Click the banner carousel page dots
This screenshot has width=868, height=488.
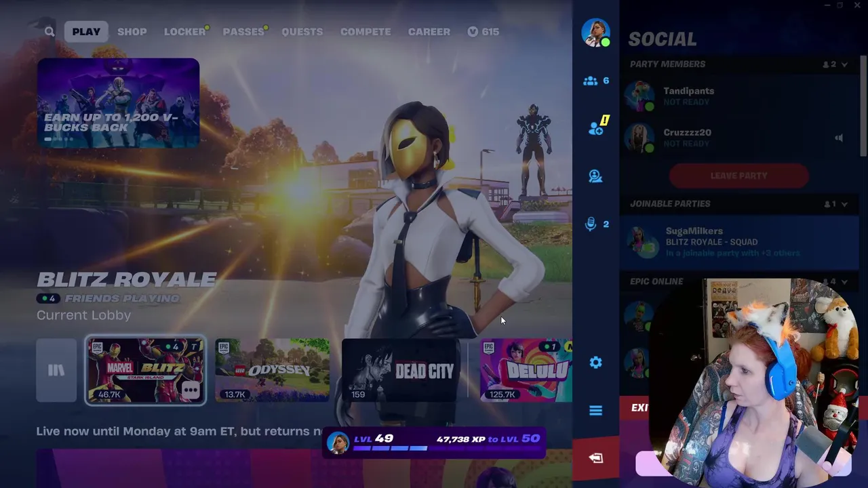tap(59, 139)
